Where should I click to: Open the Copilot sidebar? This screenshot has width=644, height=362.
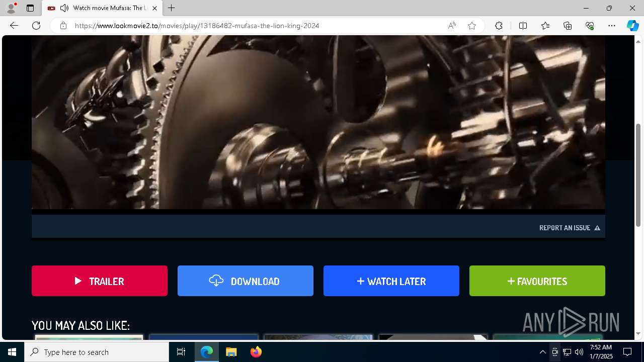point(632,26)
